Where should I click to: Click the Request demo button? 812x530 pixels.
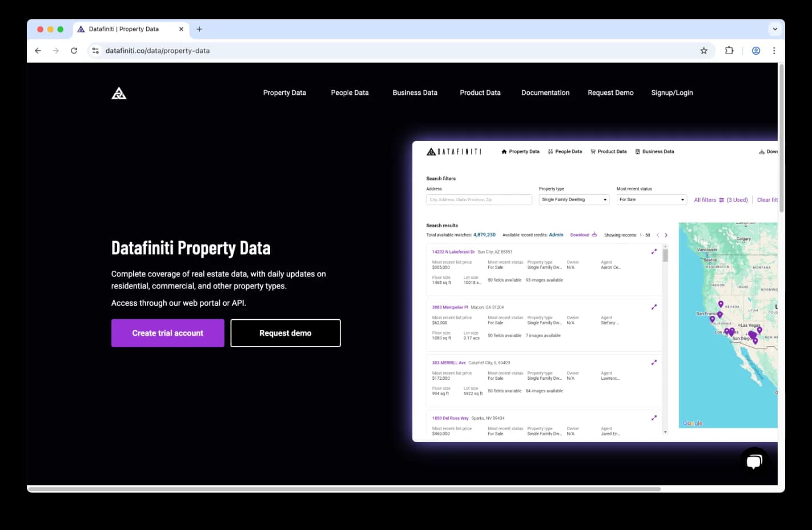(x=285, y=333)
